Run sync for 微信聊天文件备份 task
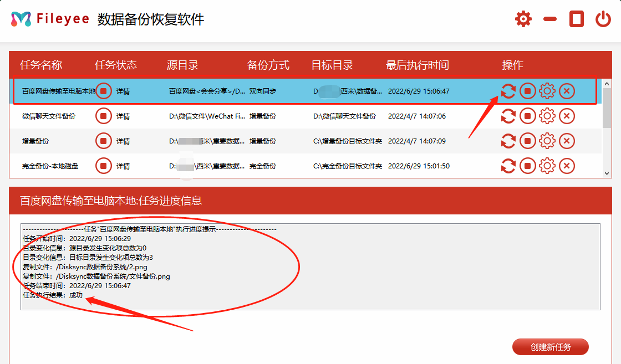This screenshot has height=364, width=621. 508,116
